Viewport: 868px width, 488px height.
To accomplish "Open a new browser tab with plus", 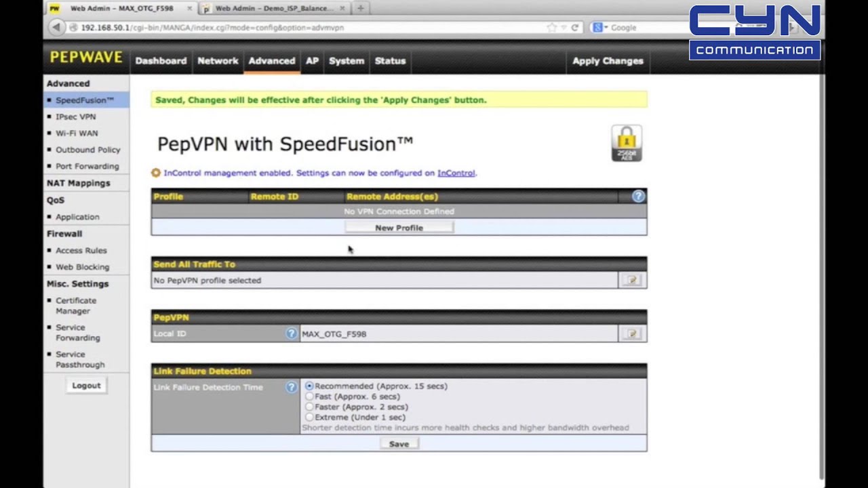I will click(360, 8).
